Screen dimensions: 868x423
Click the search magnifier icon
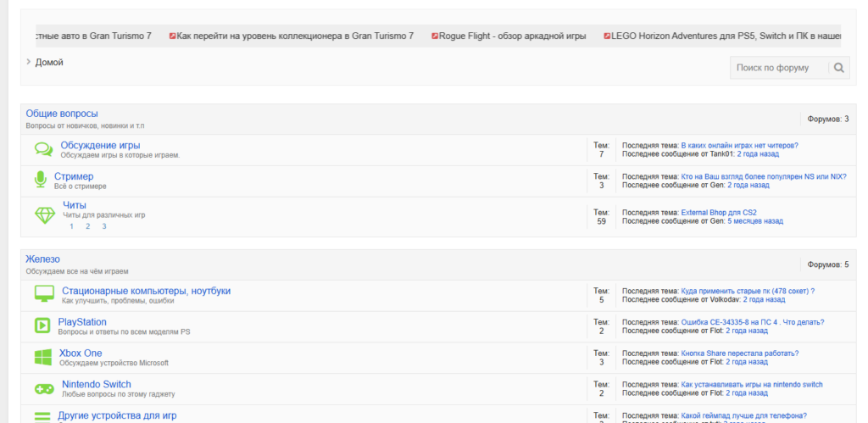838,68
